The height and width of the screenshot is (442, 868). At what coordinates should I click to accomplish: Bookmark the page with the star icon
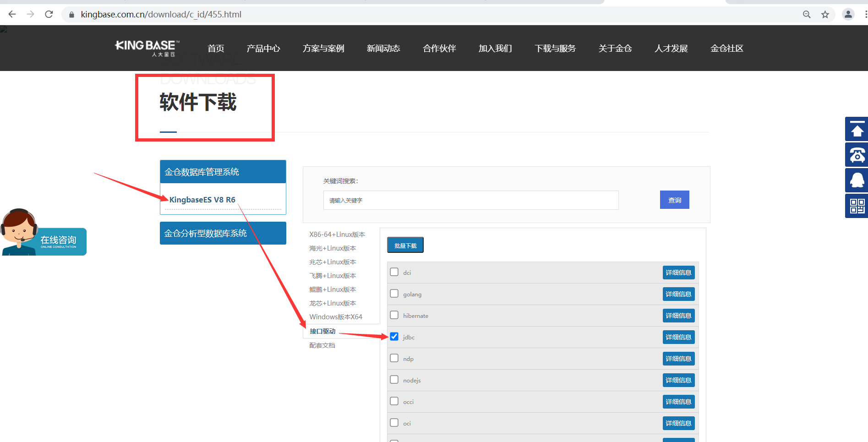click(825, 14)
